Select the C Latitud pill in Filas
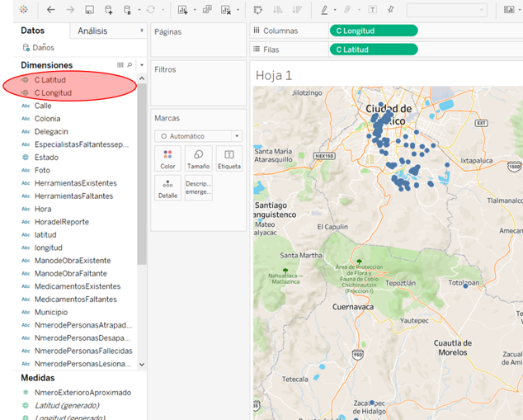Image resolution: width=523 pixels, height=420 pixels. 374,50
